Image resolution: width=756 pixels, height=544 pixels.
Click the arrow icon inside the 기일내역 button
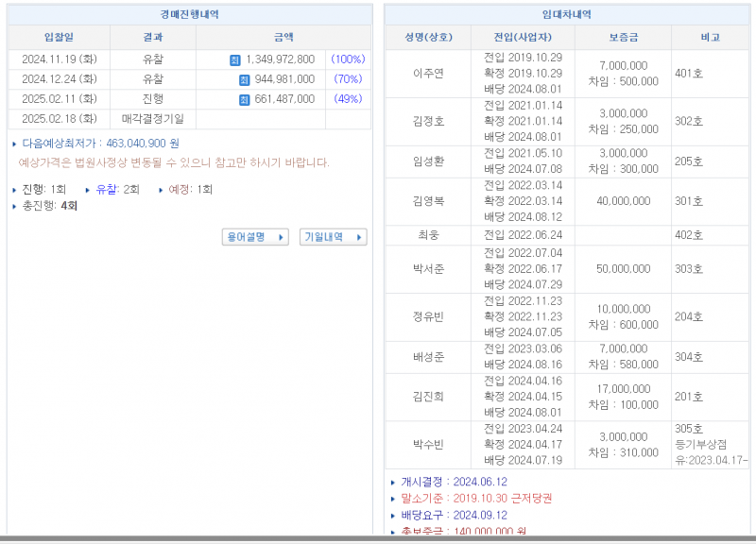click(x=360, y=235)
